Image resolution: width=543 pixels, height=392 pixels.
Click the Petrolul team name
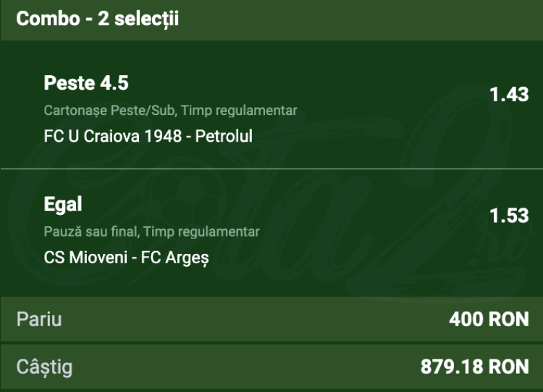(x=224, y=135)
